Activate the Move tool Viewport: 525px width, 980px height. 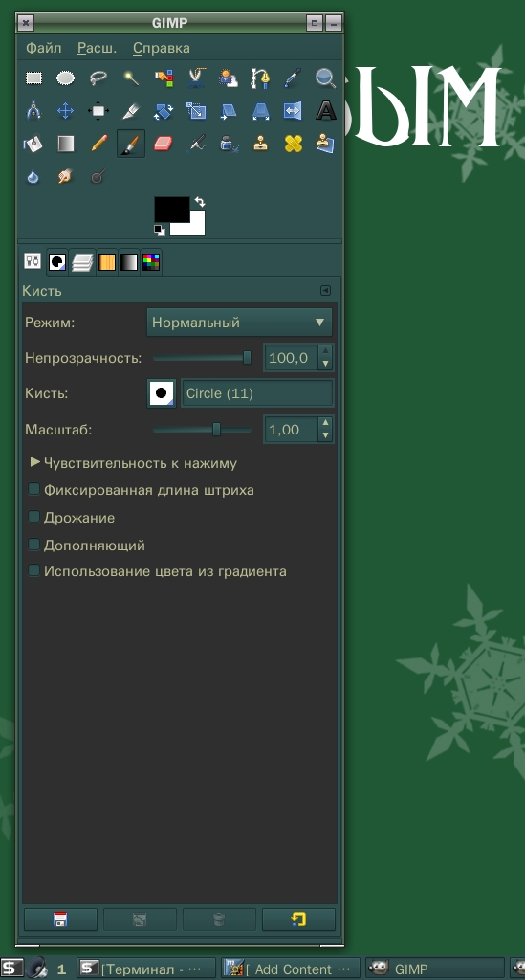[x=66, y=111]
